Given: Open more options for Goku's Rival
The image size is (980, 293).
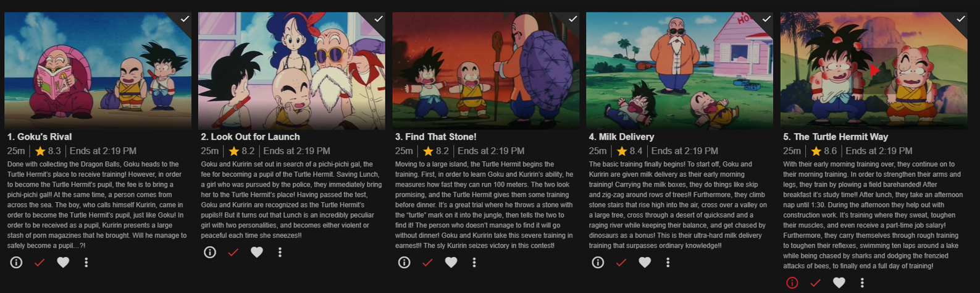Looking at the screenshot, I should (x=86, y=263).
